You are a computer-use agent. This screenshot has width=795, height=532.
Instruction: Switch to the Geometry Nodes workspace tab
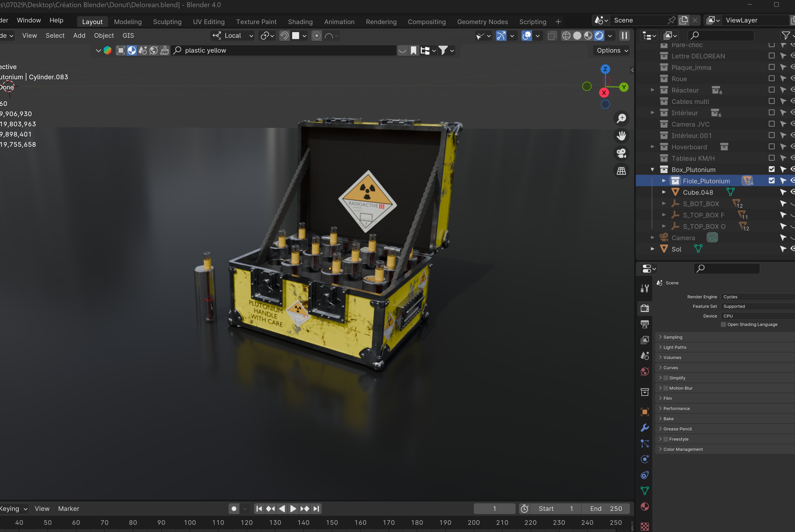coord(482,22)
